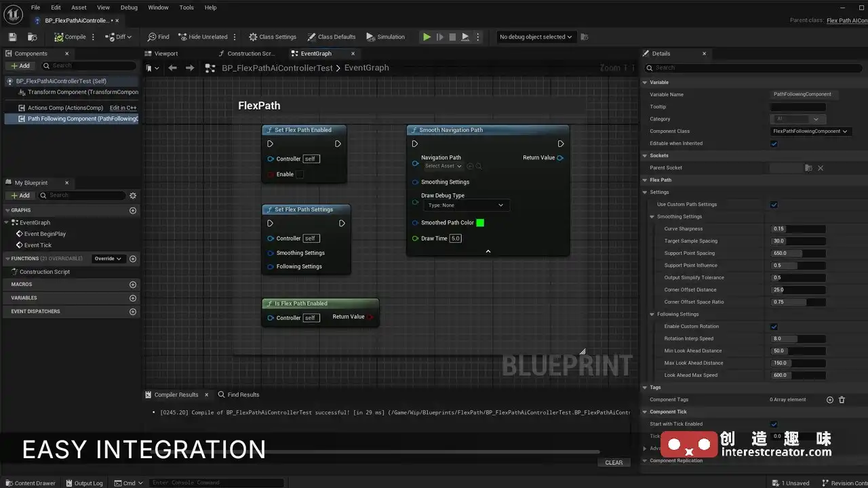The width and height of the screenshot is (868, 488).
Task: Open the Output Log
Action: point(84,483)
